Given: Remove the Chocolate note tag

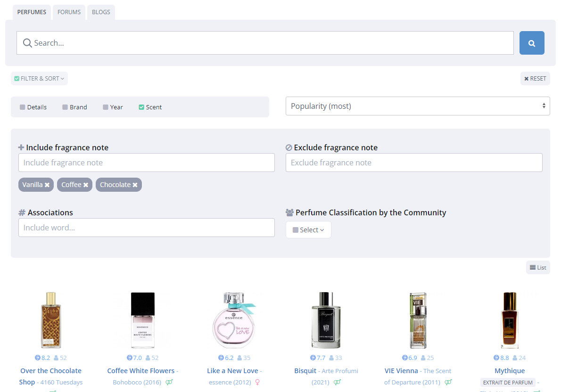Looking at the screenshot, I should pos(135,185).
